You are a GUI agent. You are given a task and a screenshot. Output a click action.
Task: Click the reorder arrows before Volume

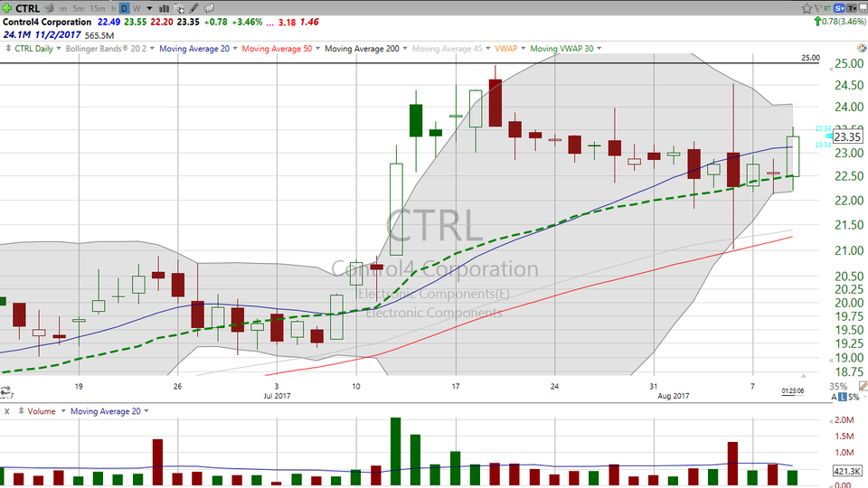(22, 411)
